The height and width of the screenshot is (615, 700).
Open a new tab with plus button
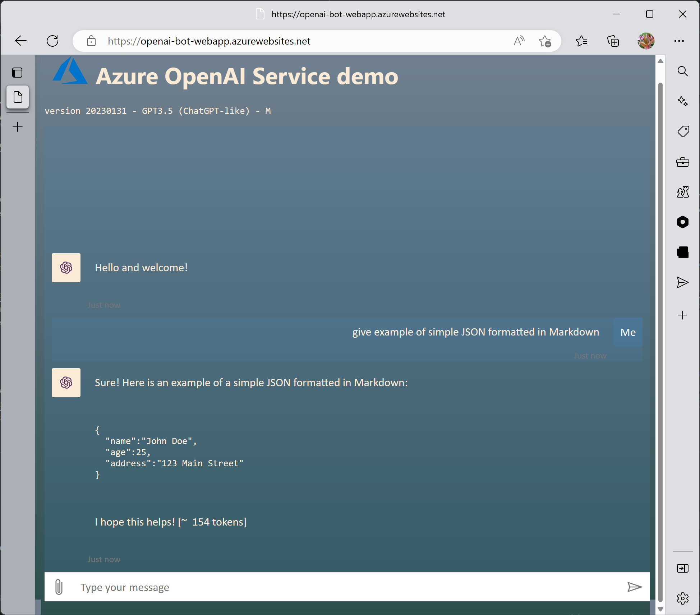point(18,127)
